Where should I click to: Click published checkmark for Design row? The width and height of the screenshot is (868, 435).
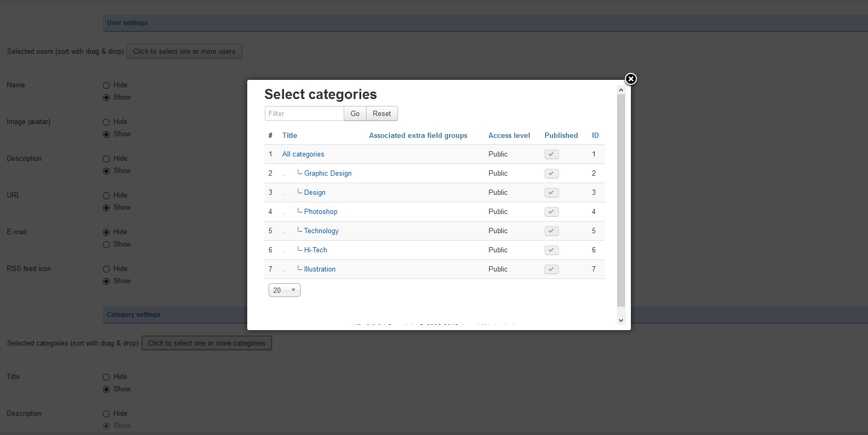coord(551,193)
